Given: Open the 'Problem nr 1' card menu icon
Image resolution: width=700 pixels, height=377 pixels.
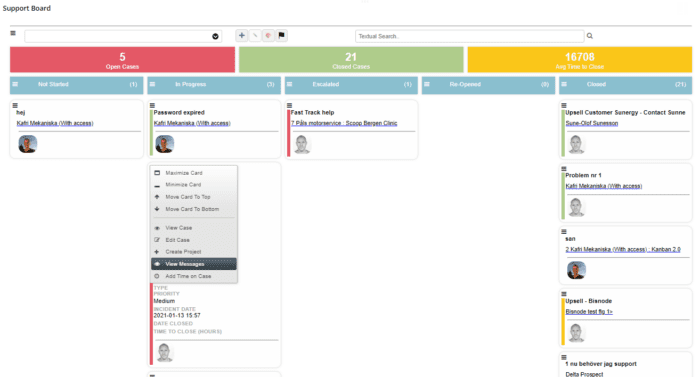Looking at the screenshot, I should (564, 168).
